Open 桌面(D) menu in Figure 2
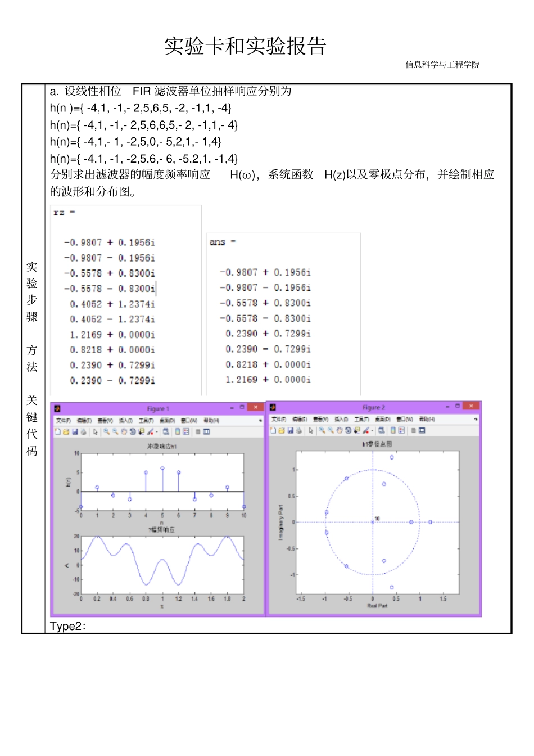This screenshot has width=534, height=756. 383,419
